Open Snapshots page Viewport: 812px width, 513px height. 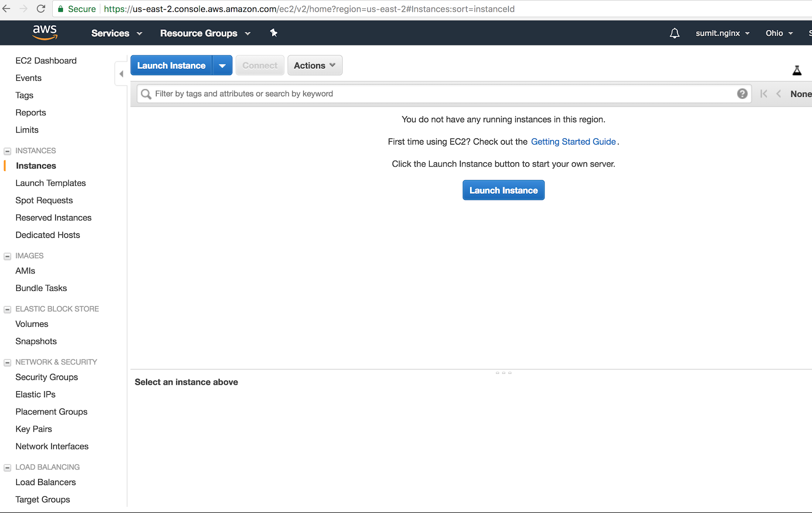point(36,341)
